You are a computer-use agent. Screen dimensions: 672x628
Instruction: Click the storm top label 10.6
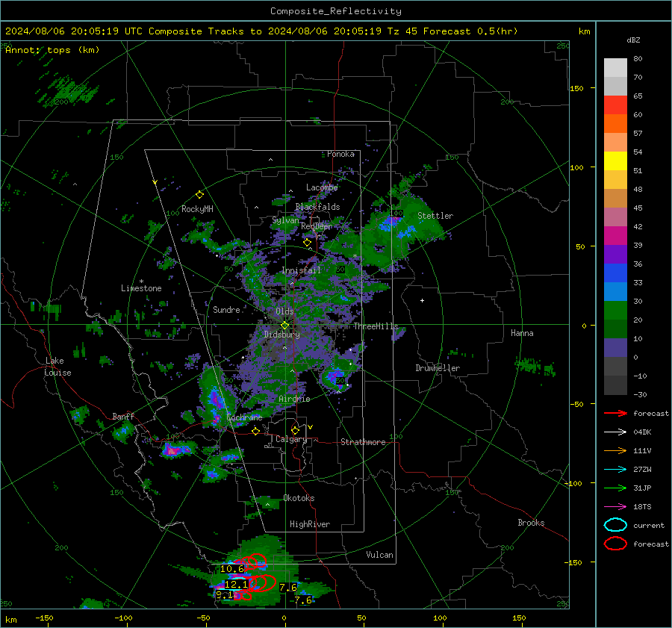[x=232, y=569]
